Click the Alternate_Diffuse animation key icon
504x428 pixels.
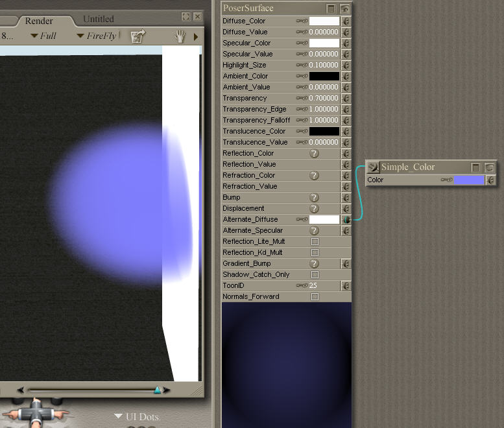coord(302,219)
